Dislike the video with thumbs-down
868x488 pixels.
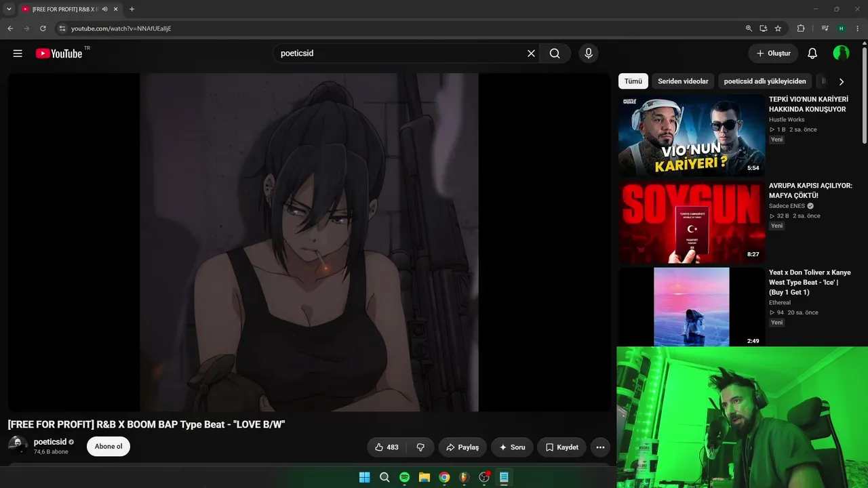click(x=420, y=447)
